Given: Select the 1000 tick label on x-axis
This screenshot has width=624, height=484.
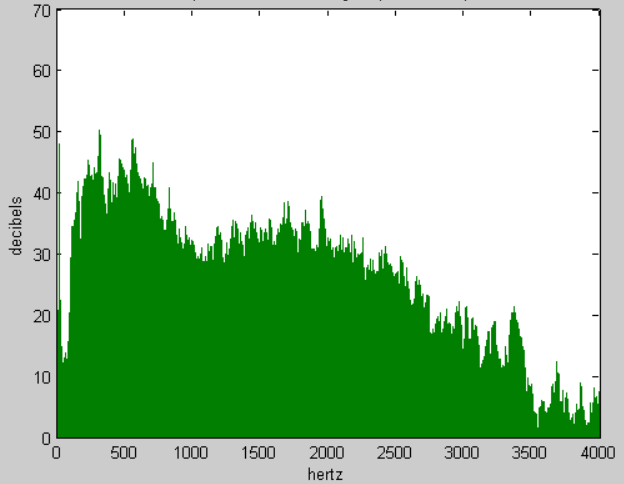Looking at the screenshot, I should click(x=192, y=453).
